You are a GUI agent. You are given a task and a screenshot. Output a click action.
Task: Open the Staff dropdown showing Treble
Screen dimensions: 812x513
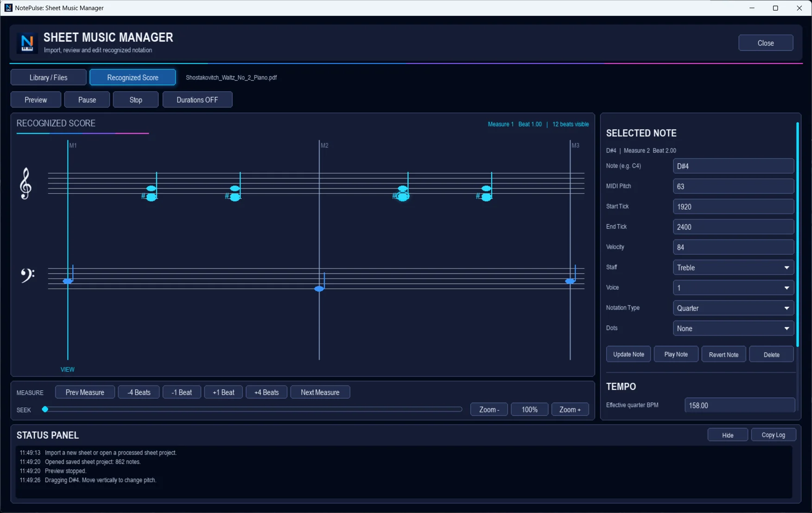(x=733, y=267)
